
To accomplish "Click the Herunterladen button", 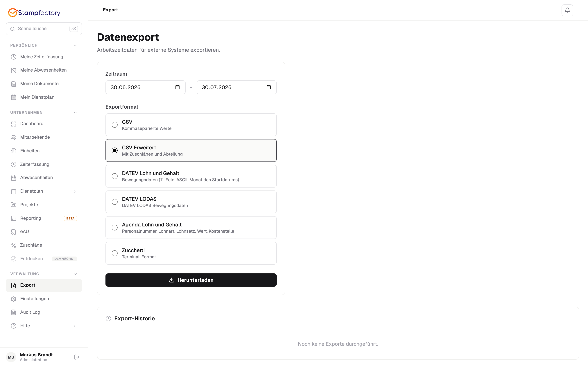I will [191, 280].
